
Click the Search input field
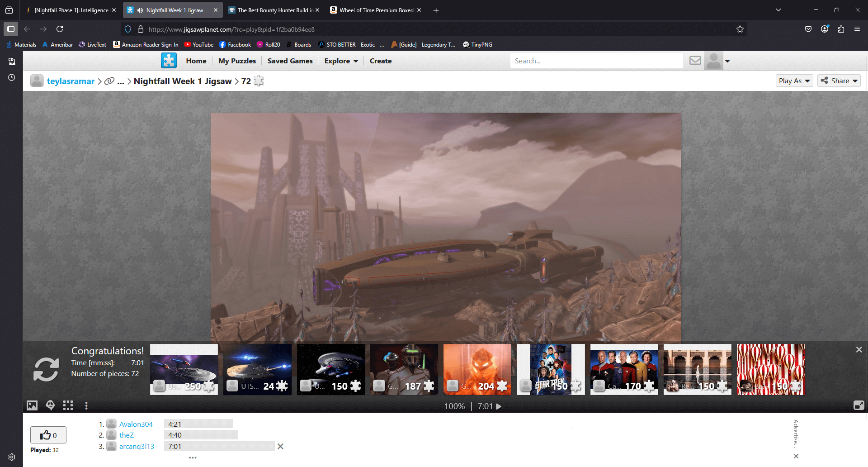click(597, 61)
